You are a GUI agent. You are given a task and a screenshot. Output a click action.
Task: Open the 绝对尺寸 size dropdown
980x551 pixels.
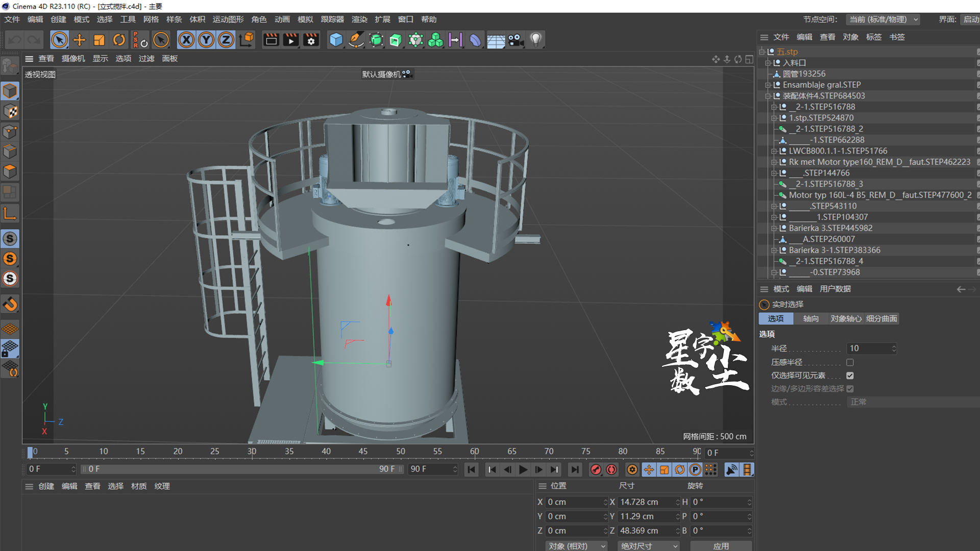coord(649,546)
